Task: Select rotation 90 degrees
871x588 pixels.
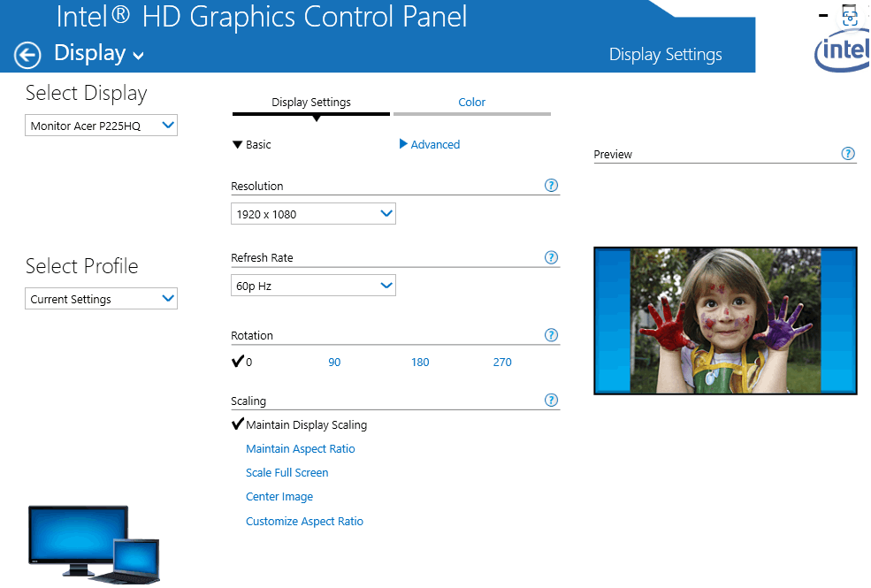Action: click(334, 362)
